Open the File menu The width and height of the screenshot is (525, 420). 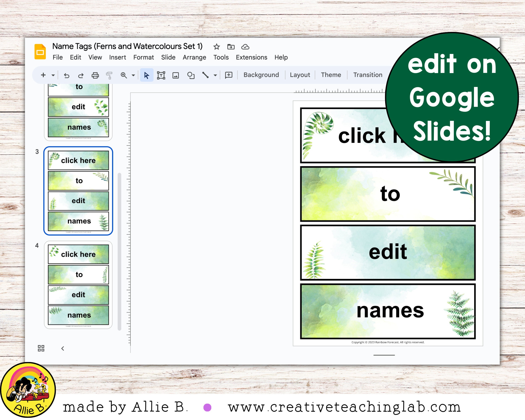coord(58,57)
